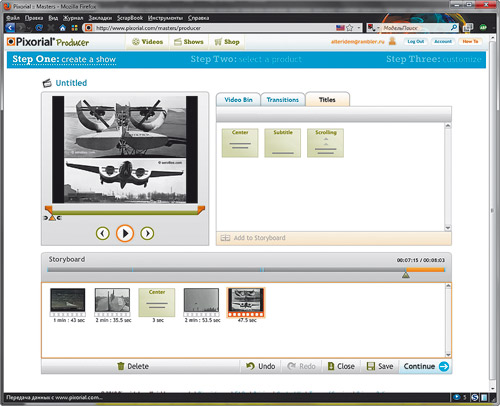The width and height of the screenshot is (500, 406).
Task: Switch to the Video Bin tab
Action: [x=238, y=100]
